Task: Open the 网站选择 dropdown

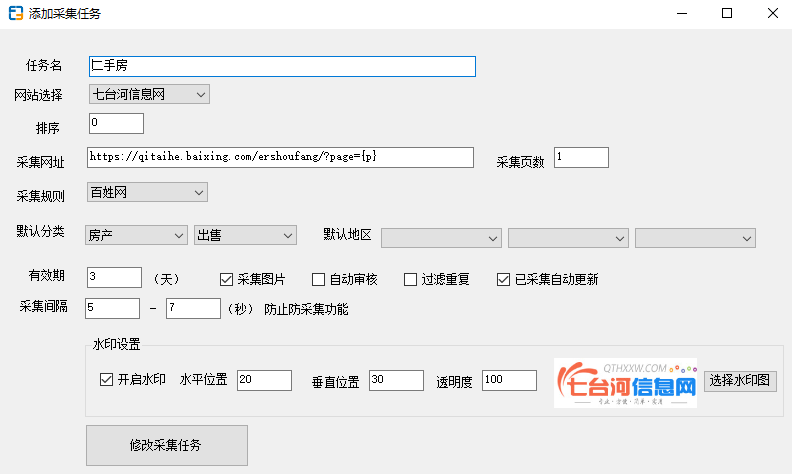Action: click(148, 94)
